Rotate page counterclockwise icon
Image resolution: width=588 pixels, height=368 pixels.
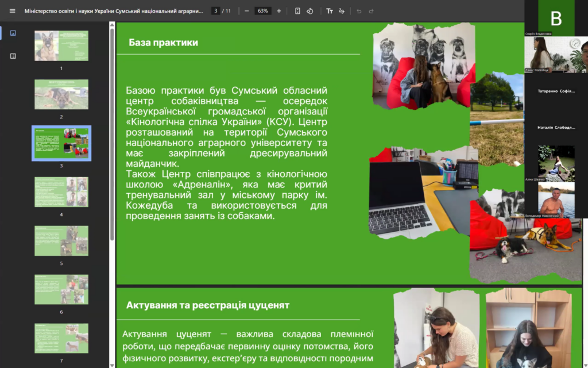click(310, 11)
